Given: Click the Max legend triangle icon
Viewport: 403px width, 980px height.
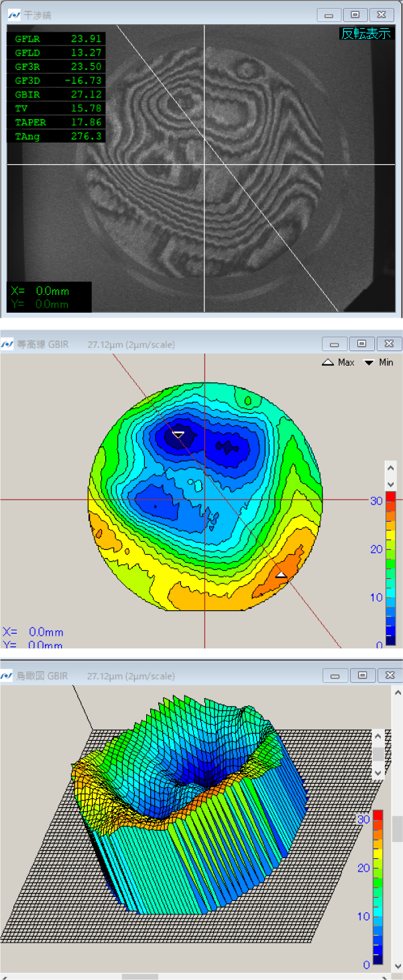Looking at the screenshot, I should [x=328, y=362].
